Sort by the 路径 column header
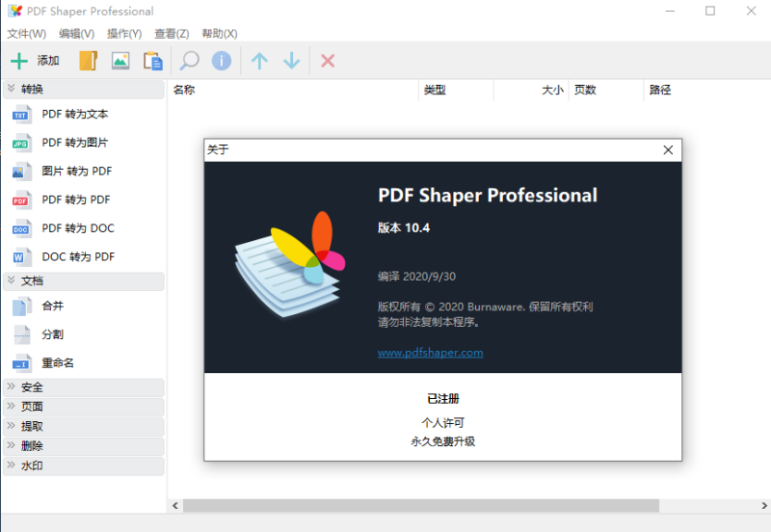Image resolution: width=771 pixels, height=532 pixels. click(x=707, y=90)
